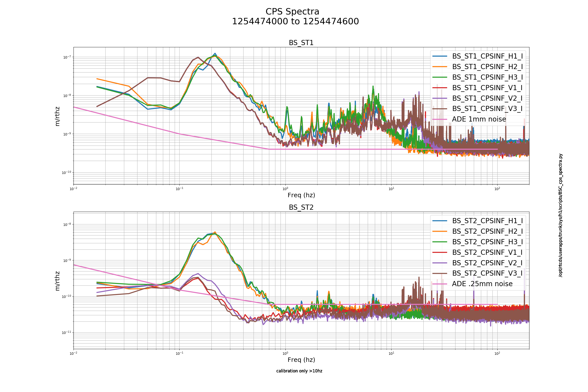588x392 pixels.
Task: Pick legend label BS_ST1_CPSINF_H3_I
Action: pos(487,77)
